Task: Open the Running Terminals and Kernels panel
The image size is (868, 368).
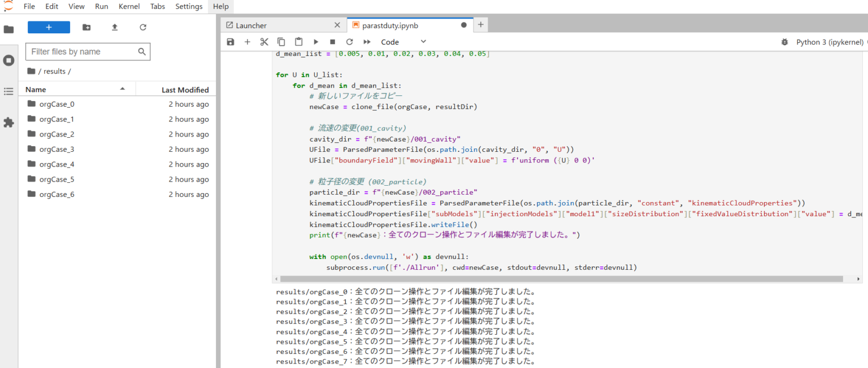Action: 8,60
